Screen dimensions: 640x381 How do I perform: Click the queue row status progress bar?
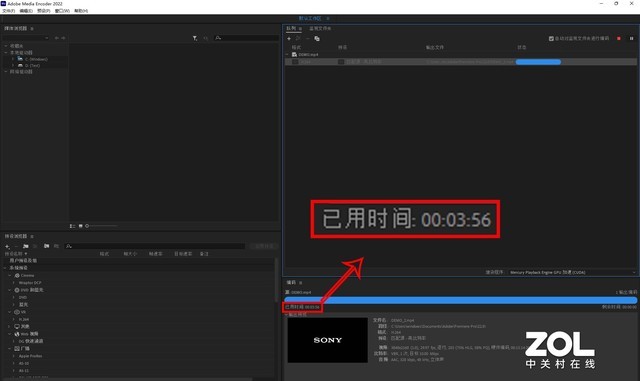click(538, 62)
